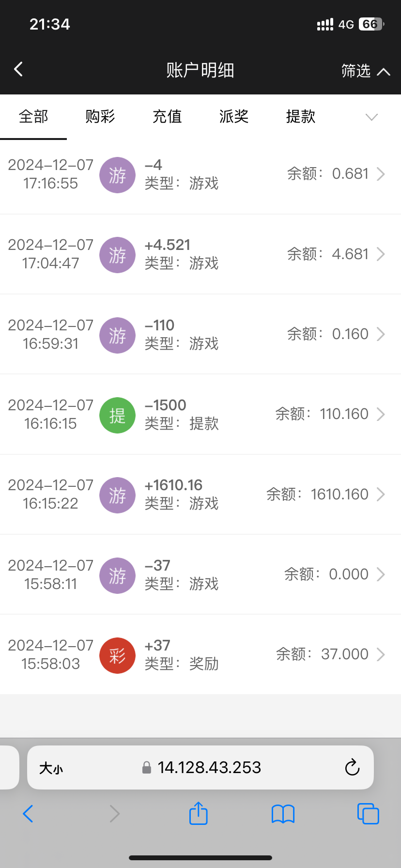Expand details for the -1500 withdrawal row
The width and height of the screenshot is (401, 868).
pyautogui.click(x=381, y=414)
